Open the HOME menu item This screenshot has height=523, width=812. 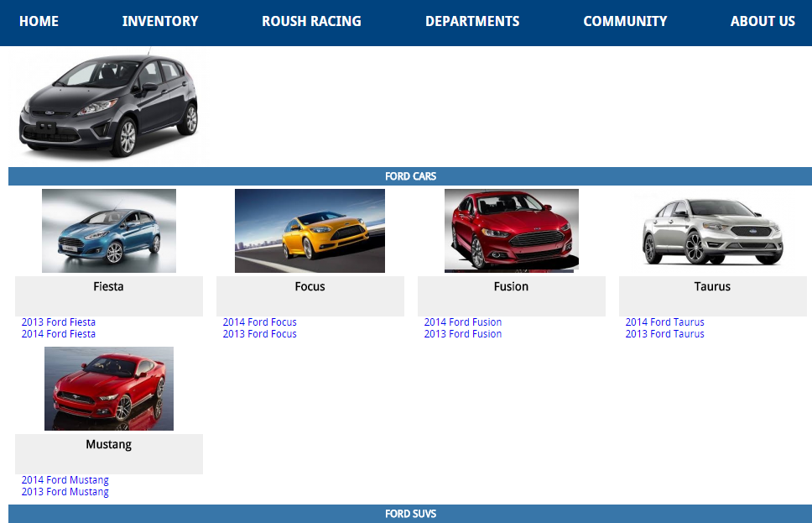tap(39, 21)
